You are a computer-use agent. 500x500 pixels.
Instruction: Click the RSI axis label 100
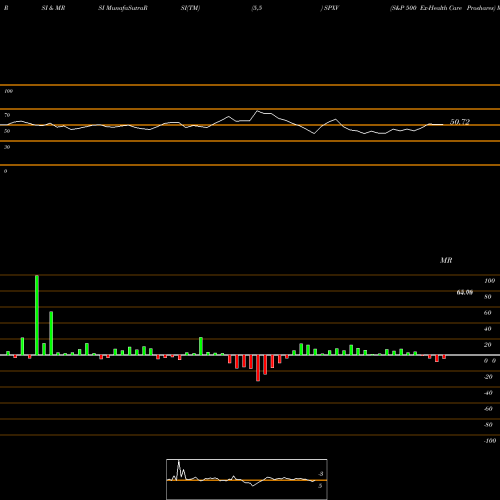tap(9, 91)
